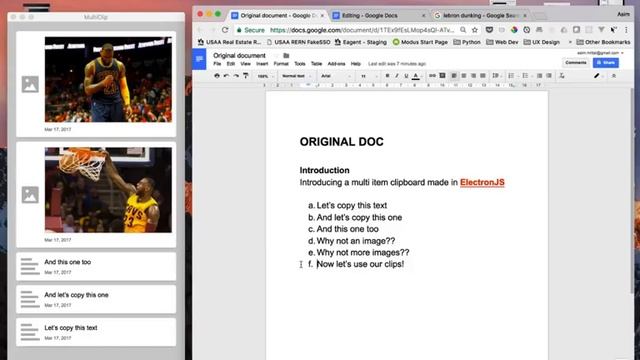
Task: Toggle bold formatting
Action: click(x=387, y=76)
